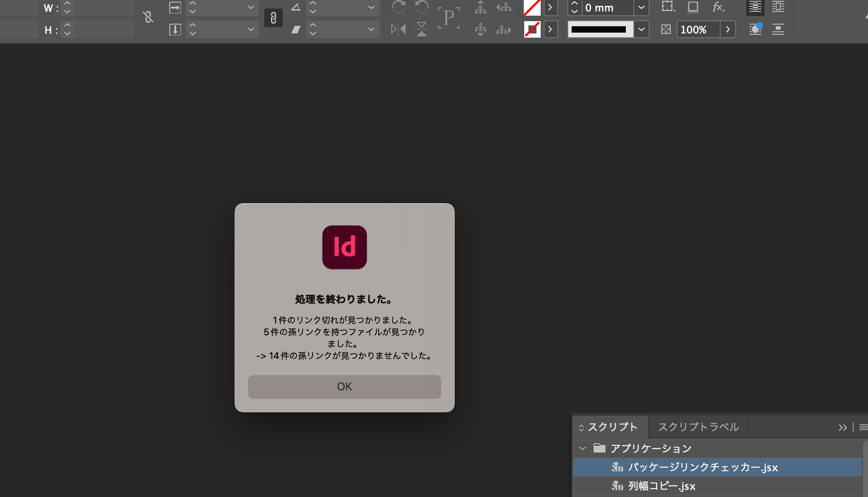
Task: Step the scale X percentage value
Action: point(192,7)
